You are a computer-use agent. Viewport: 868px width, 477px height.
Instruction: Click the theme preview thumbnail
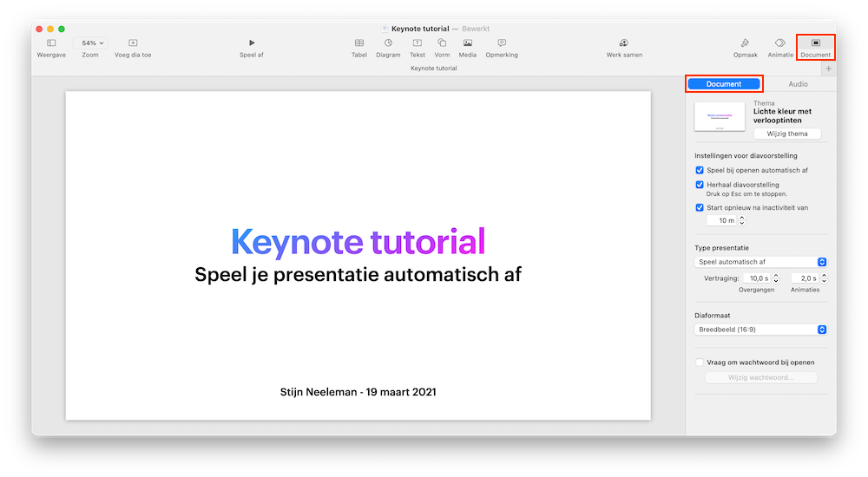(720, 116)
